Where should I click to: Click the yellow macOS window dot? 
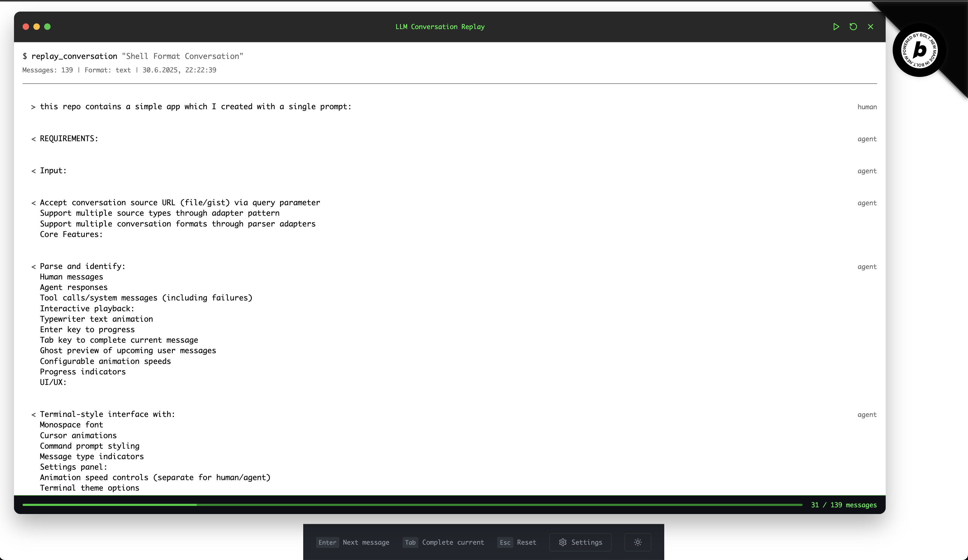coord(37,27)
